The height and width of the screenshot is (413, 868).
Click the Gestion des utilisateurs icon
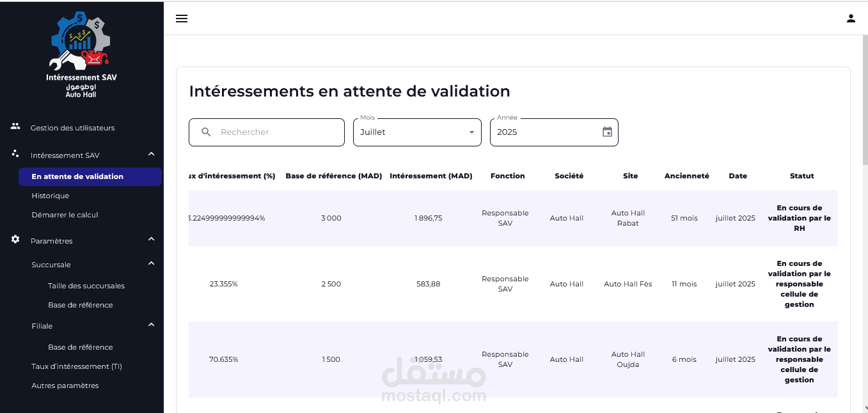pyautogui.click(x=15, y=126)
